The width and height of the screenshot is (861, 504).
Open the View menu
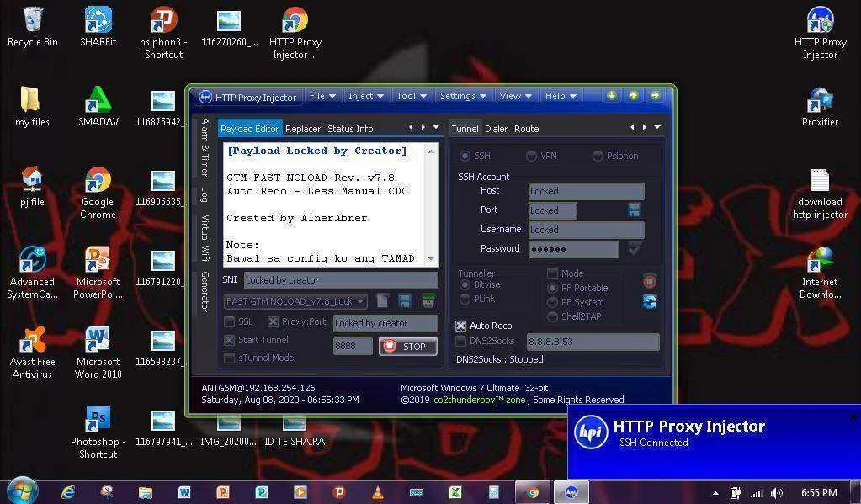point(516,96)
